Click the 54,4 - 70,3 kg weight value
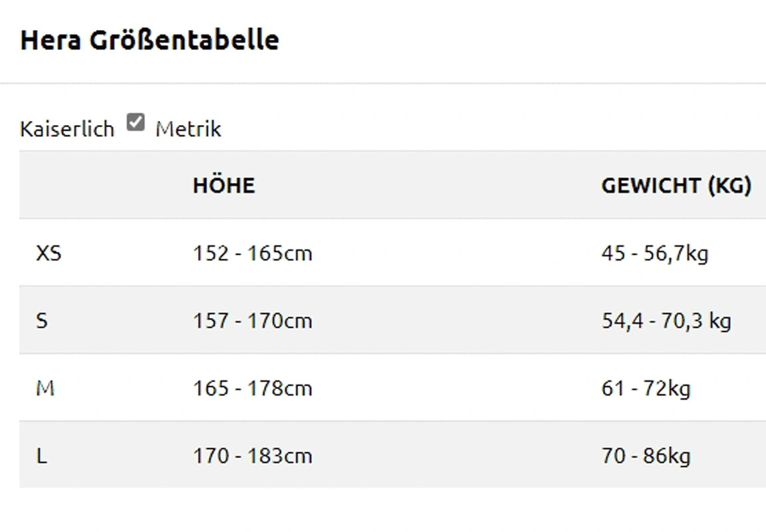This screenshot has height=532, width=766. click(666, 321)
